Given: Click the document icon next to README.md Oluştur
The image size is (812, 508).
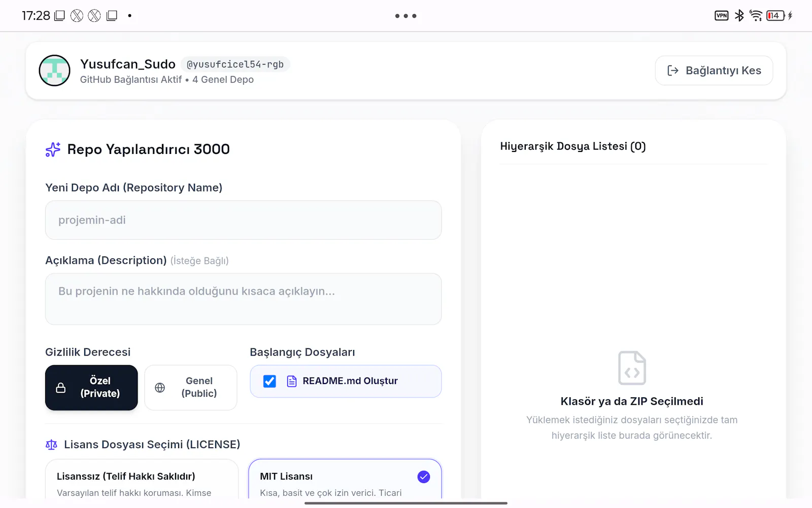Looking at the screenshot, I should (x=292, y=381).
